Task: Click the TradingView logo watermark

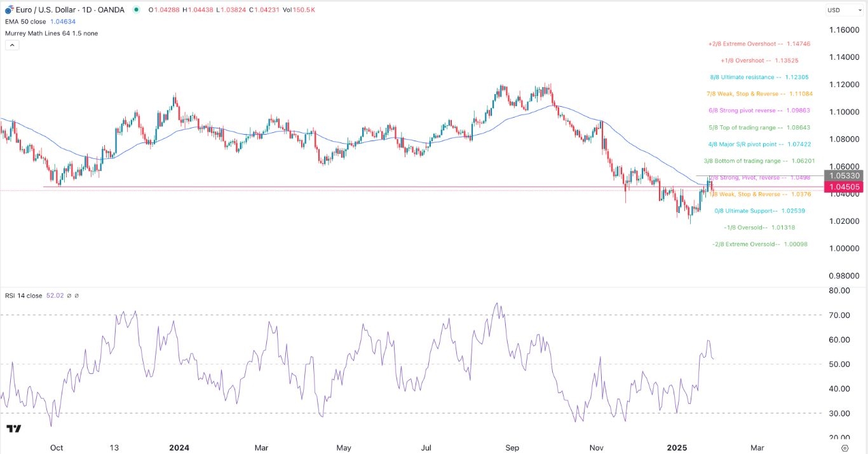Action: (14, 430)
